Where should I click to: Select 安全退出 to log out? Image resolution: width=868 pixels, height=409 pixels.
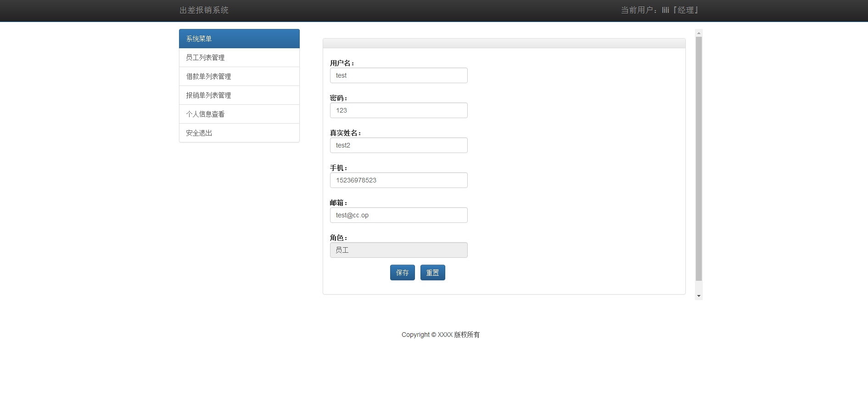point(239,133)
